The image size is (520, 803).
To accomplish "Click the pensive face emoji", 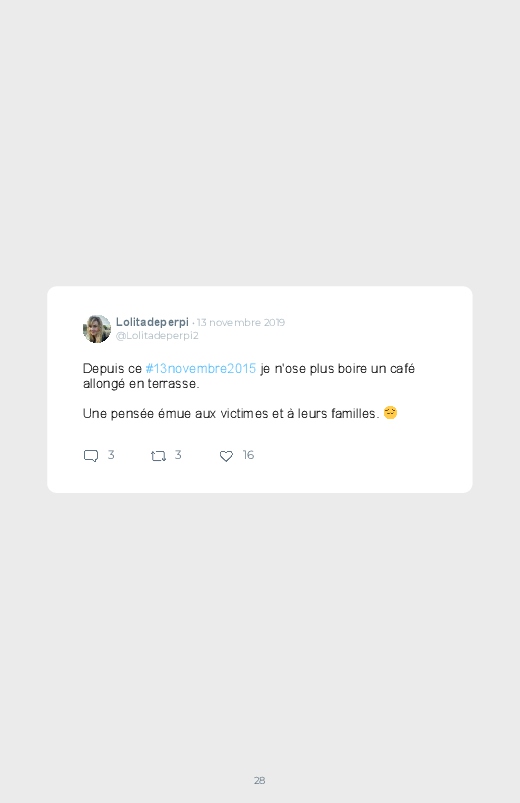I will (x=390, y=413).
